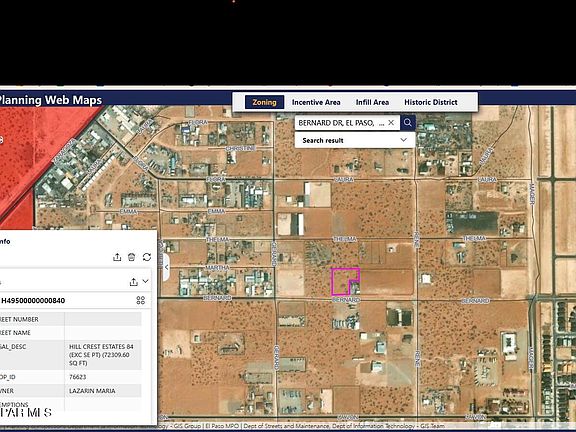The height and width of the screenshot is (432, 576).
Task: Clear the BERNARD DR search text
Action: click(391, 123)
